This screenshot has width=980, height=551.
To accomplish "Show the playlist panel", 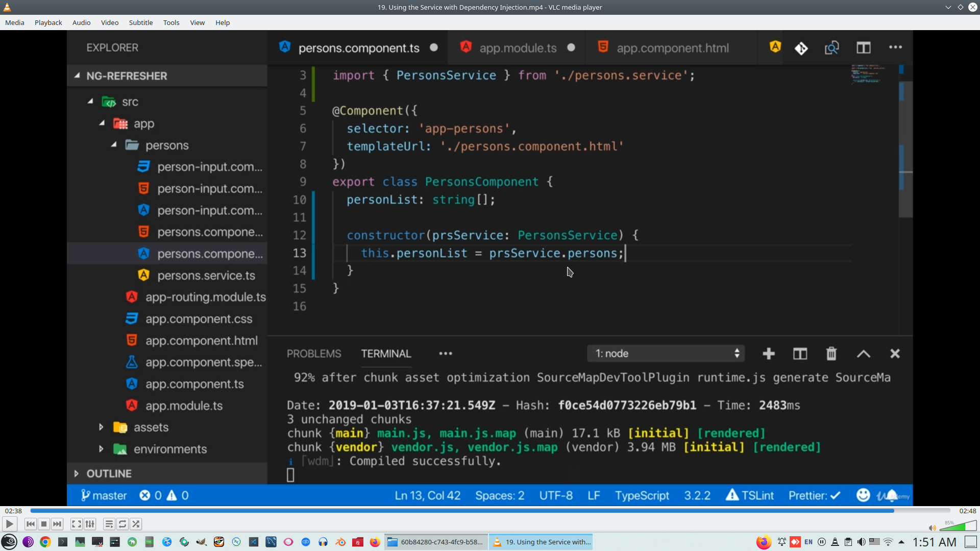I will 109,524.
